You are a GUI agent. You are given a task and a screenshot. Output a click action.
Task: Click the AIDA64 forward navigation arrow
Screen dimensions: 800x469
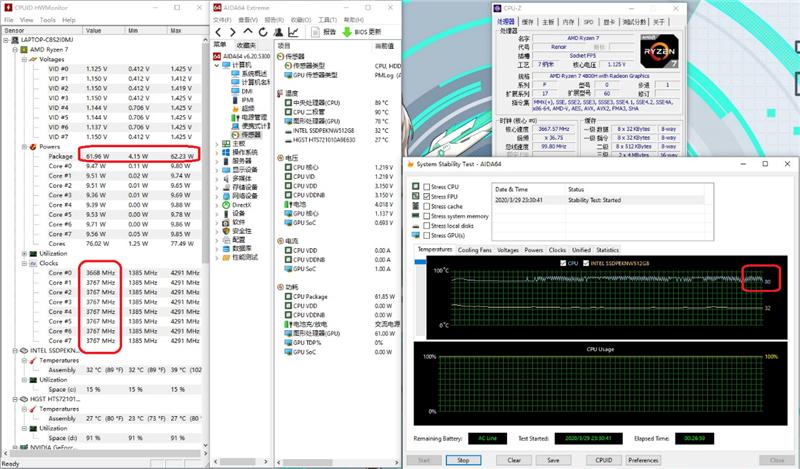pos(231,31)
